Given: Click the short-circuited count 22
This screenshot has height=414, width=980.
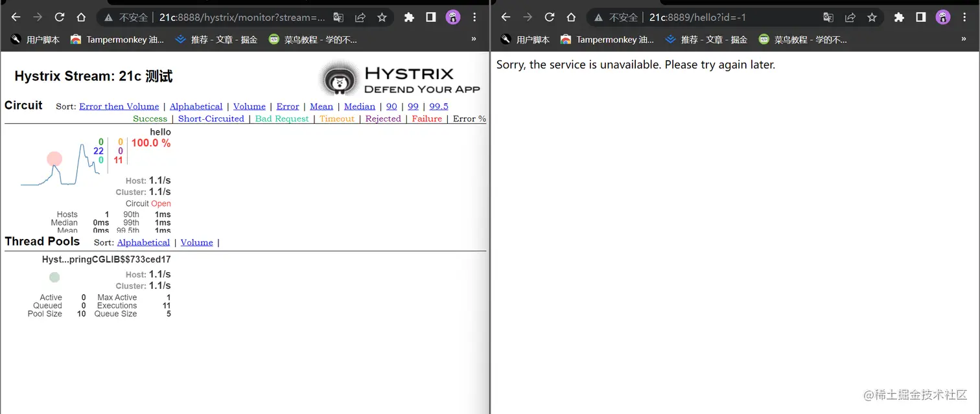Looking at the screenshot, I should [x=99, y=151].
